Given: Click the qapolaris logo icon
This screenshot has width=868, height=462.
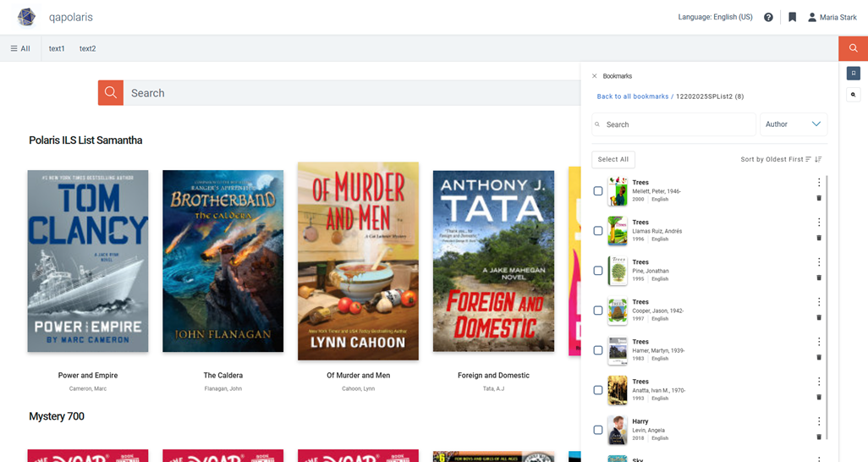Looking at the screenshot, I should (x=26, y=17).
